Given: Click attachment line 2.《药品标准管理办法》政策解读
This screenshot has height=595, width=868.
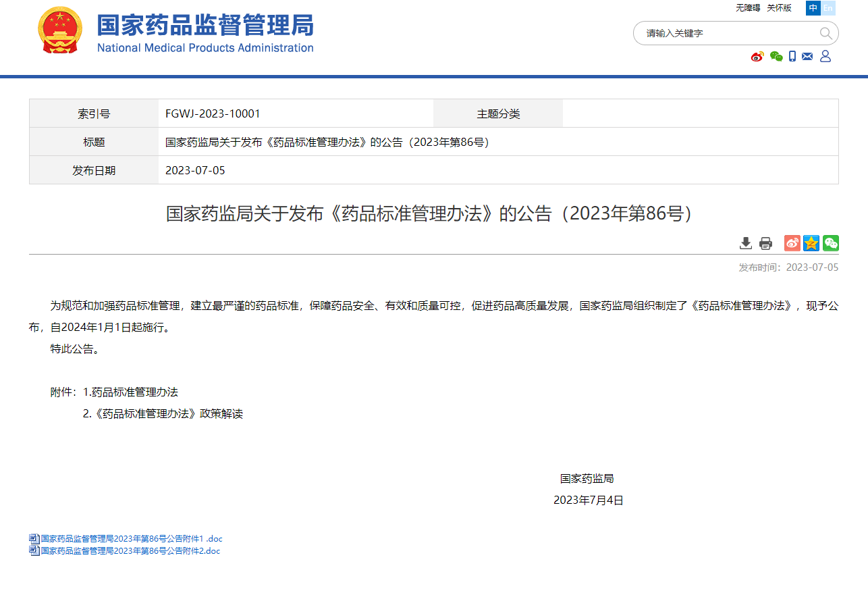Looking at the screenshot, I should 163,413.
